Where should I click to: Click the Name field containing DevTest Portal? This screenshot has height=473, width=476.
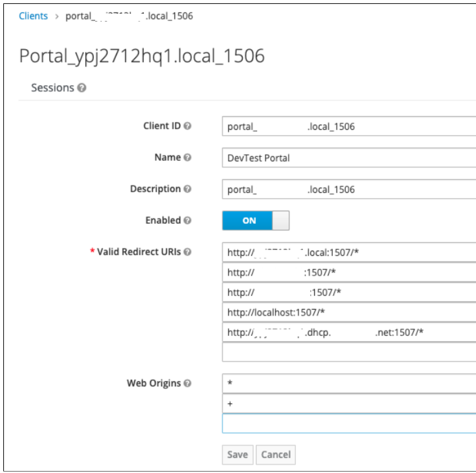[348, 158]
